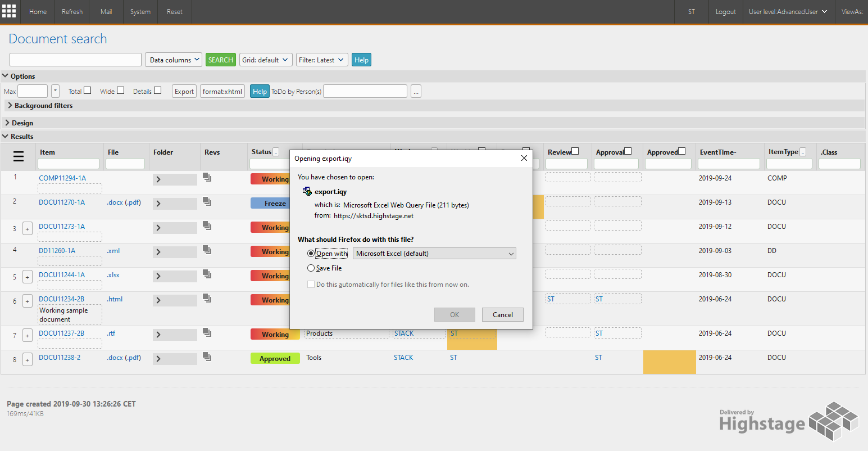Image resolution: width=868 pixels, height=451 pixels.
Task: Open the Data columns dropdown
Action: [174, 60]
